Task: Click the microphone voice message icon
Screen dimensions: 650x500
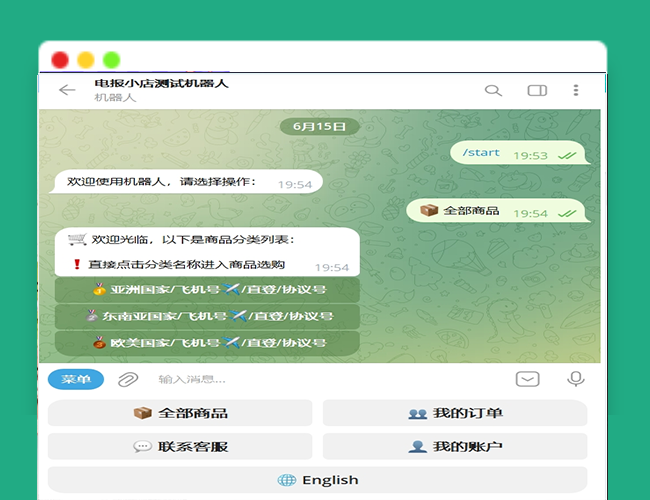Action: 576,379
